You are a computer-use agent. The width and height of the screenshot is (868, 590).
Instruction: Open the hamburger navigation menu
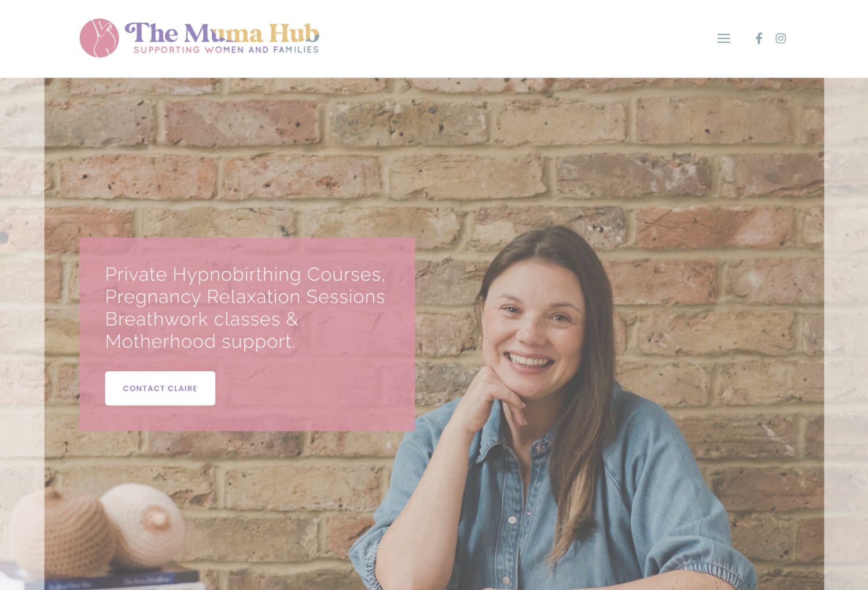tap(723, 38)
